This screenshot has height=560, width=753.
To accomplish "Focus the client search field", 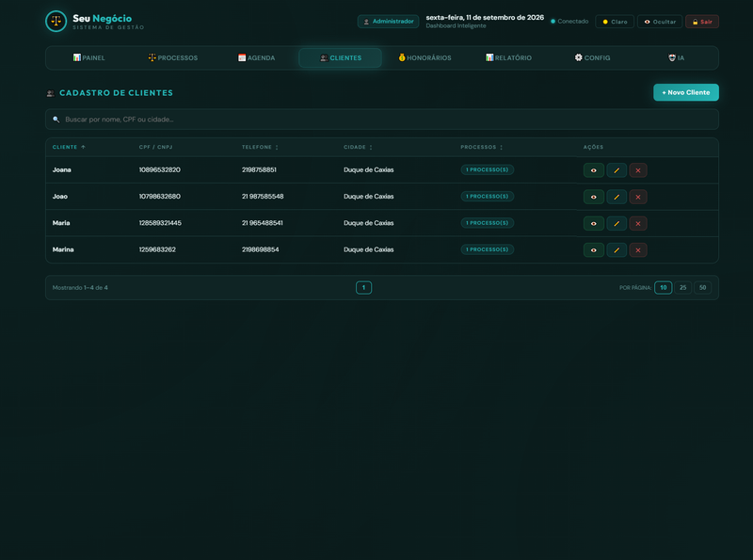I will [x=382, y=120].
